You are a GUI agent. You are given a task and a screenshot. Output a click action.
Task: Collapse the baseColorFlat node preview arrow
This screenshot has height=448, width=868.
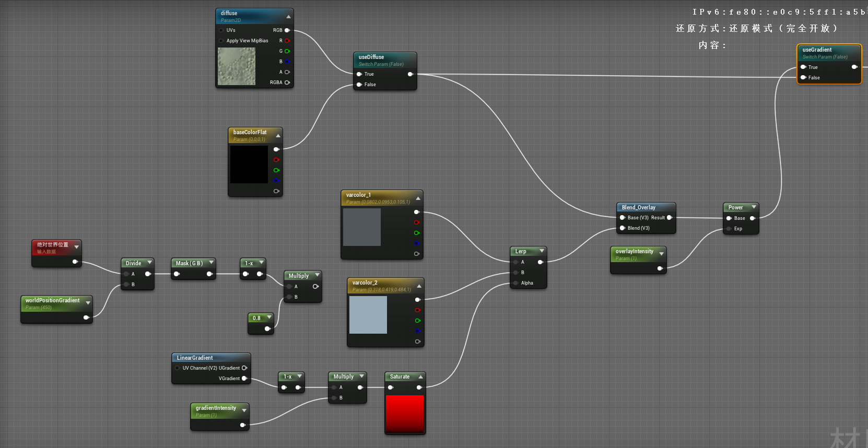click(278, 136)
